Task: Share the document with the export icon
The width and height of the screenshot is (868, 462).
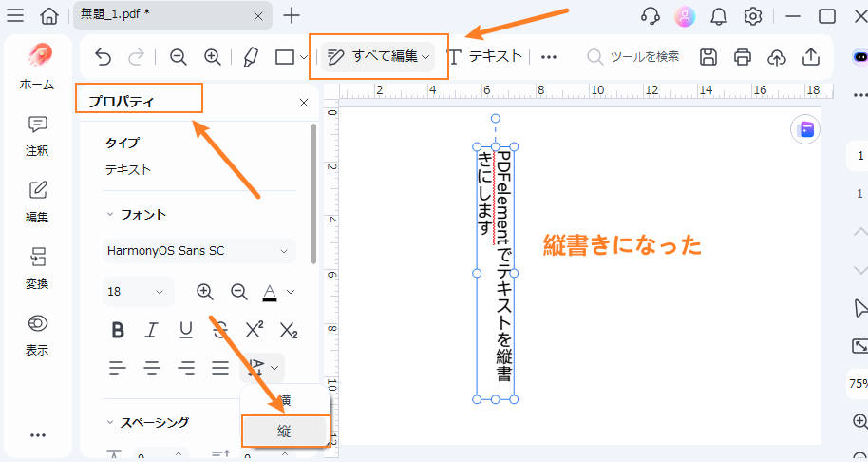Action: [810, 56]
